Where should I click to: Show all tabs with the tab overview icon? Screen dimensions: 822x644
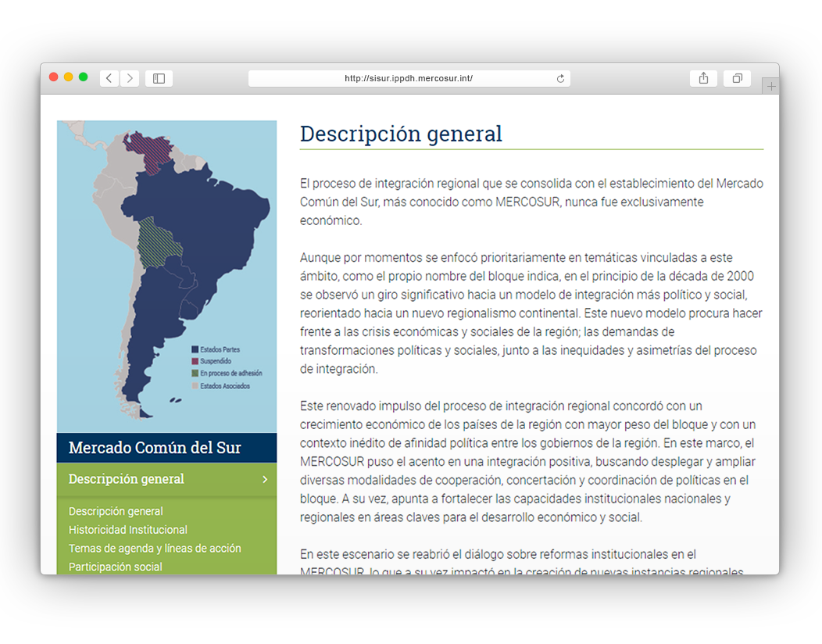tap(737, 78)
